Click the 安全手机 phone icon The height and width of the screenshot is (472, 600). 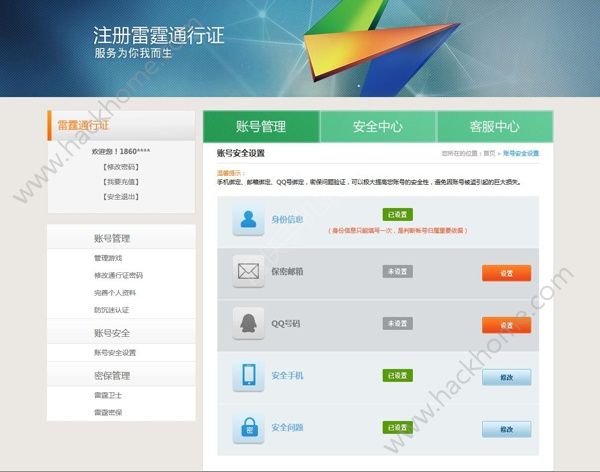coord(248,375)
